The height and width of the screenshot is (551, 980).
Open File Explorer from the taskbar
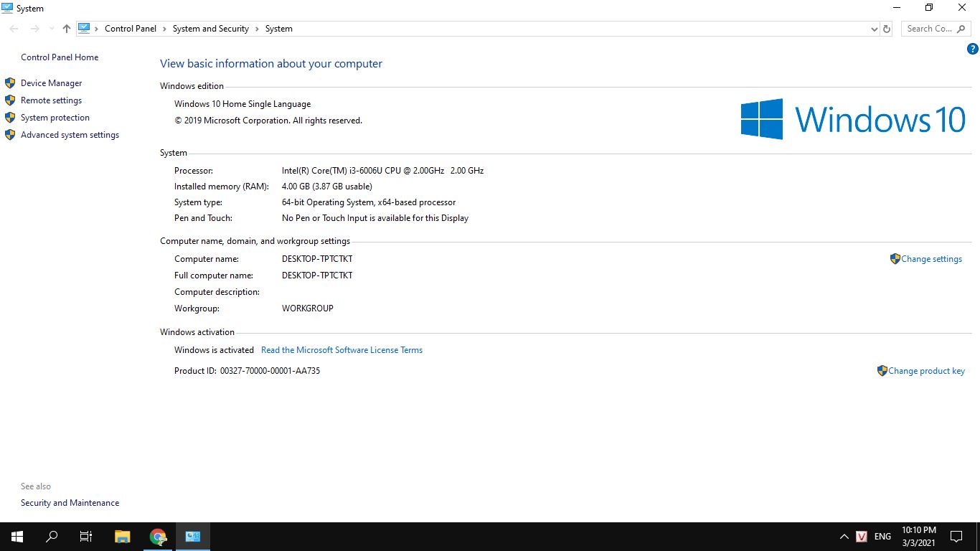(123, 536)
